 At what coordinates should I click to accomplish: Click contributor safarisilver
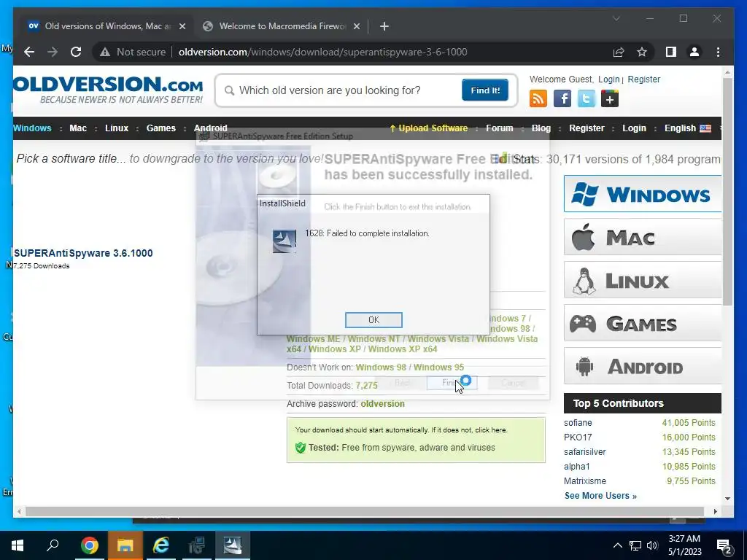pyautogui.click(x=584, y=452)
